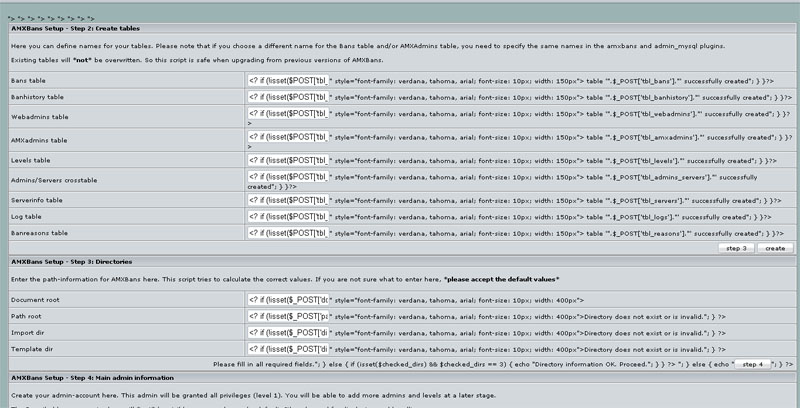Screen dimensions: 800x408
Task: Click the Webadmins table input field
Action: point(288,113)
